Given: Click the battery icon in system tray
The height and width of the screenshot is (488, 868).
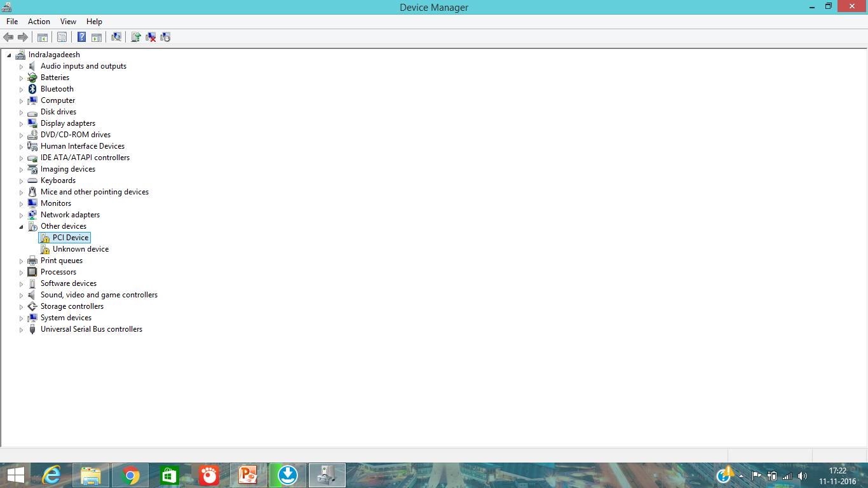Looking at the screenshot, I should [772, 475].
